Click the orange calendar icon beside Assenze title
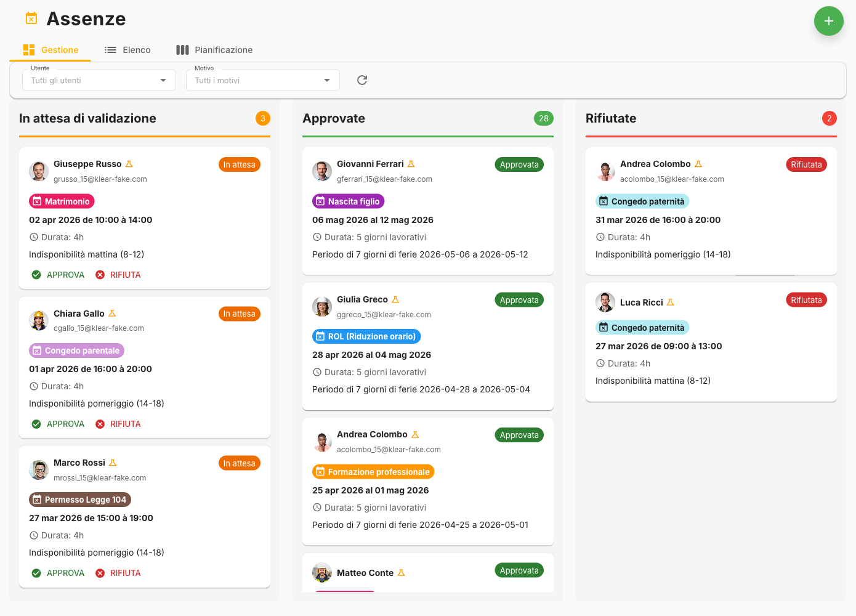The image size is (856, 616). point(31,18)
